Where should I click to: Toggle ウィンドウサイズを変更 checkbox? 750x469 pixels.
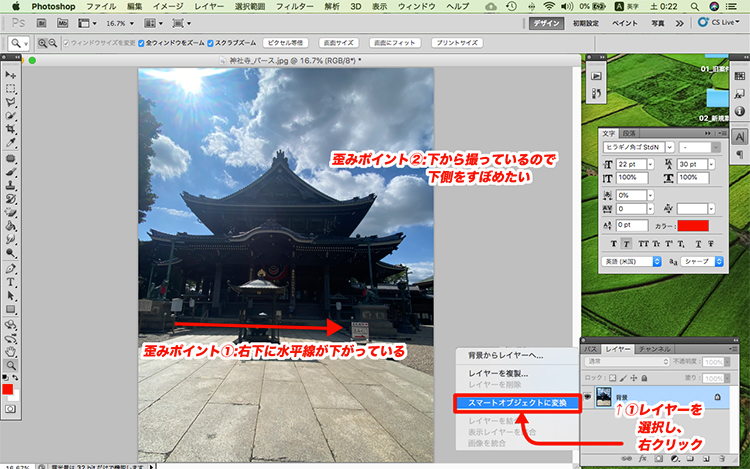pos(66,43)
